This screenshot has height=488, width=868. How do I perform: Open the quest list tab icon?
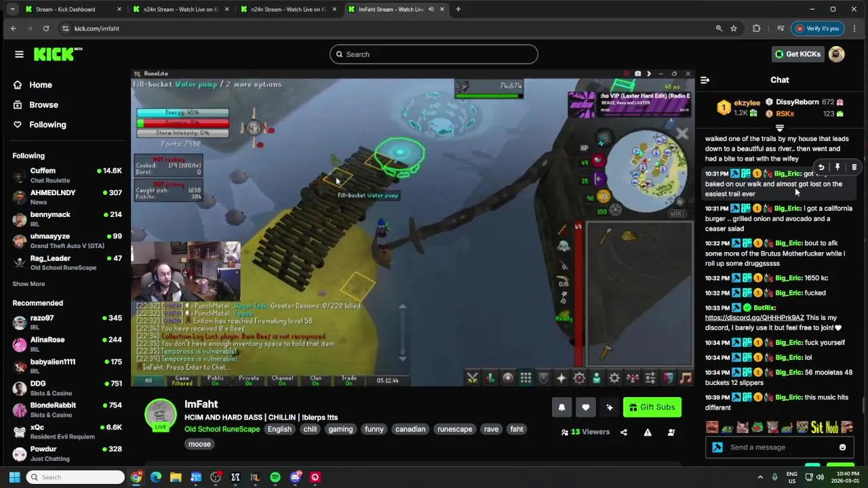point(507,378)
